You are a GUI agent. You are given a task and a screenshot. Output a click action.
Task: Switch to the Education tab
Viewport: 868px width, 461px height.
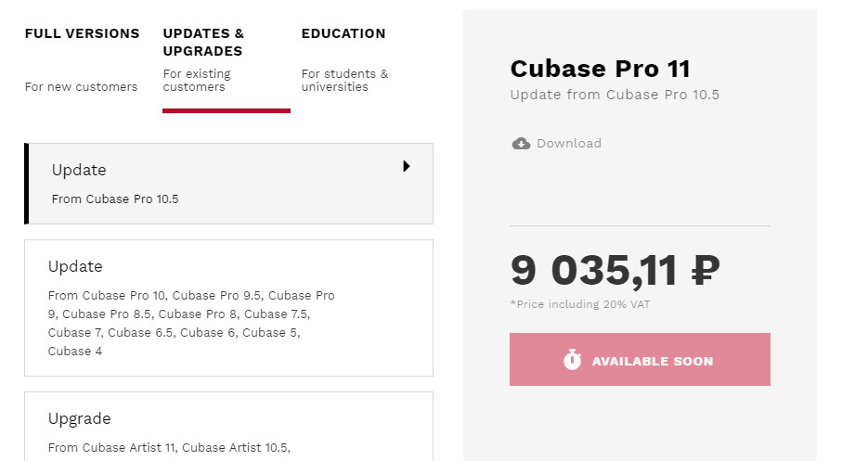(344, 59)
